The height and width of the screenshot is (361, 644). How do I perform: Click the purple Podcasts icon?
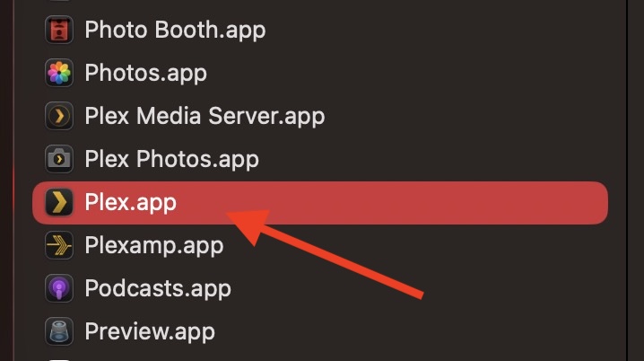coord(59,288)
